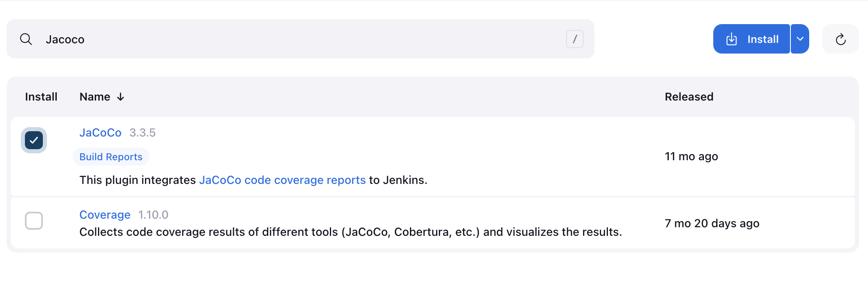Click the Coverage plugin description text
Image resolution: width=868 pixels, height=300 pixels.
point(351,232)
